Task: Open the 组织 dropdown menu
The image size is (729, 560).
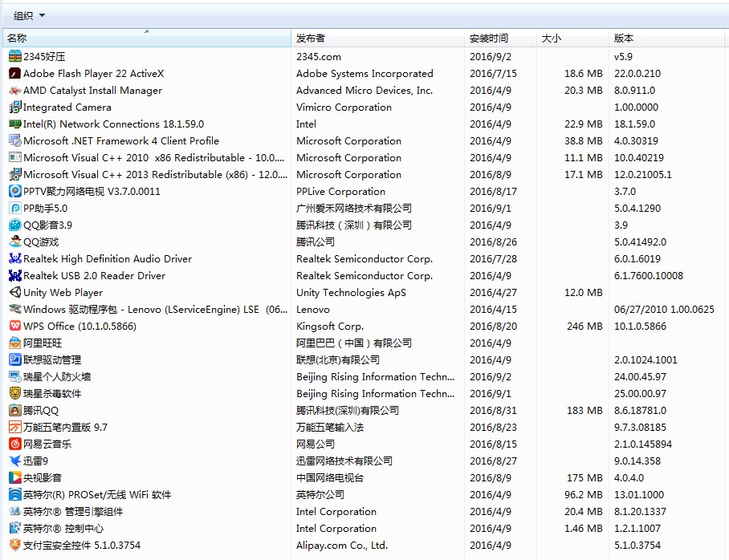Action: (x=29, y=16)
